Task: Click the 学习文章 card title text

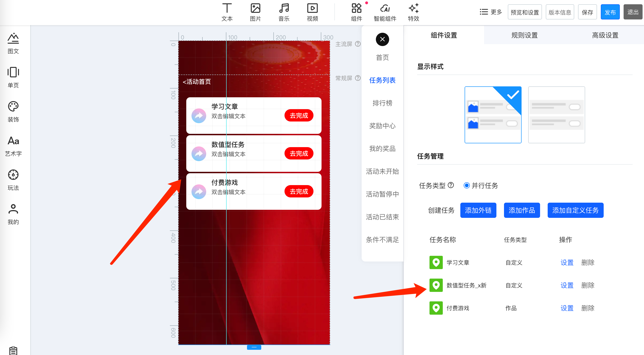Action: click(224, 107)
